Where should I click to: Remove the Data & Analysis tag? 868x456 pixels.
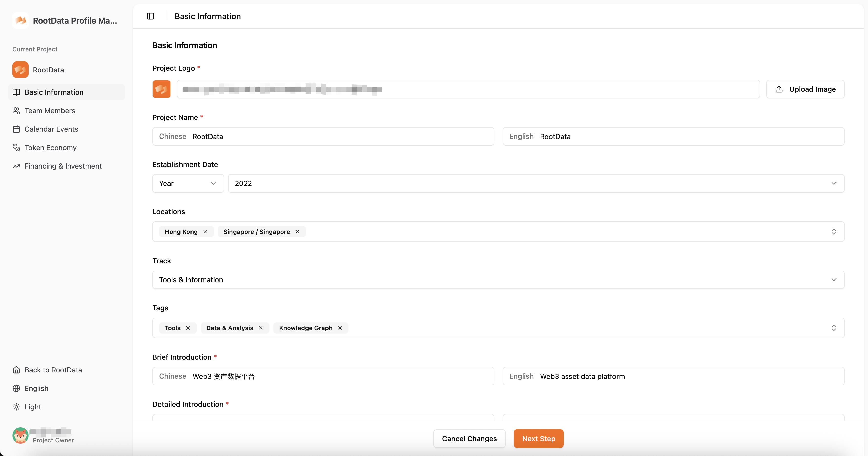pyautogui.click(x=260, y=328)
